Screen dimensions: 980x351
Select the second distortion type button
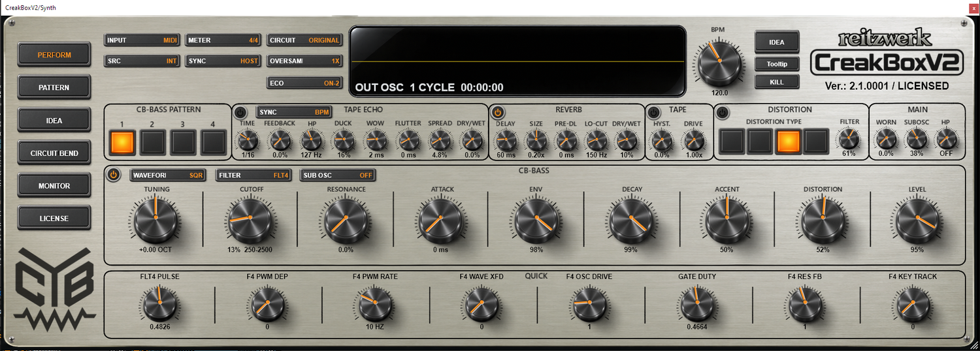[760, 141]
